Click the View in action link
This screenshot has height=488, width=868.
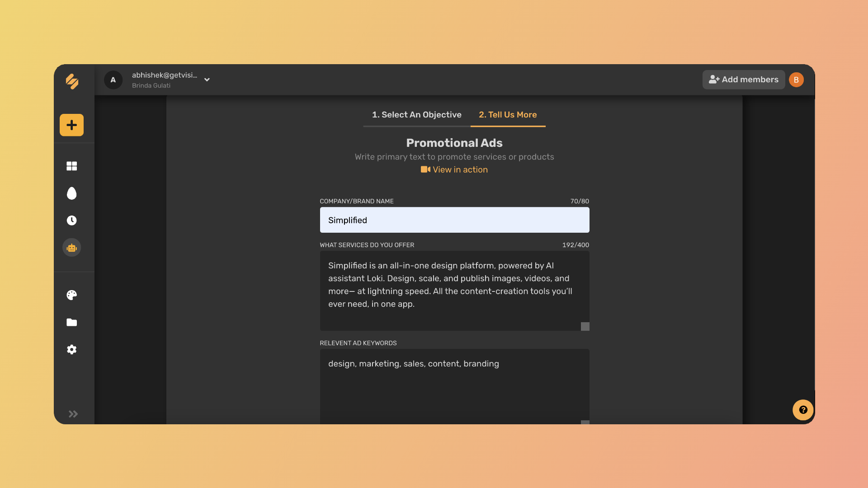[454, 169]
